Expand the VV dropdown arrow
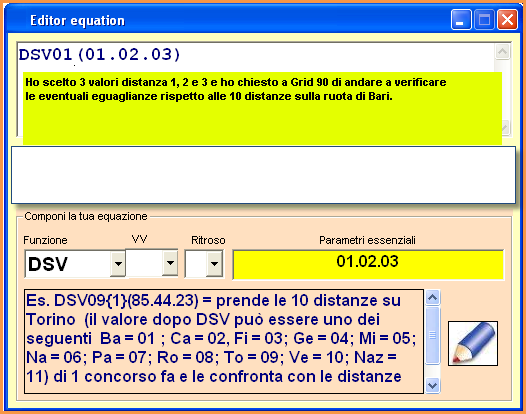 (x=170, y=262)
